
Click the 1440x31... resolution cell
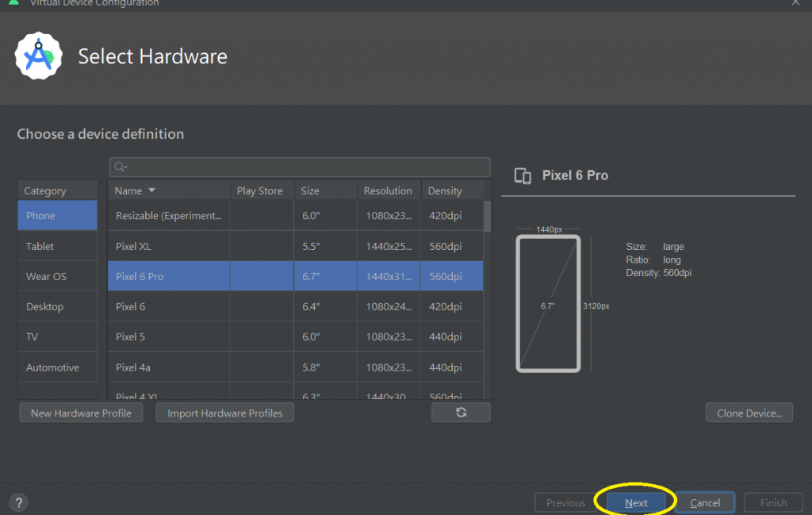pos(389,276)
